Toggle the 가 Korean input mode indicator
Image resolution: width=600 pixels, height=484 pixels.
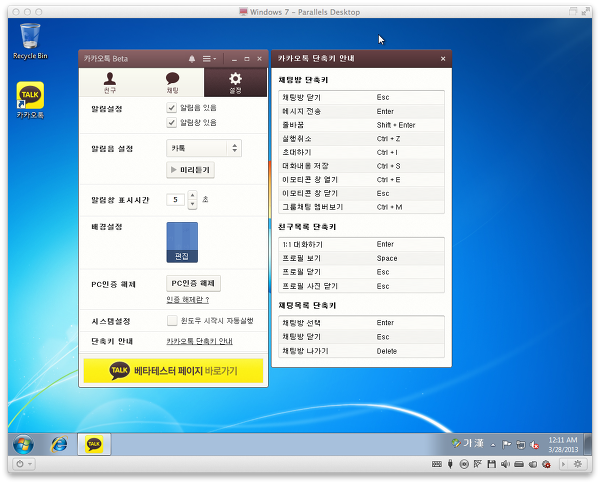(x=468, y=443)
